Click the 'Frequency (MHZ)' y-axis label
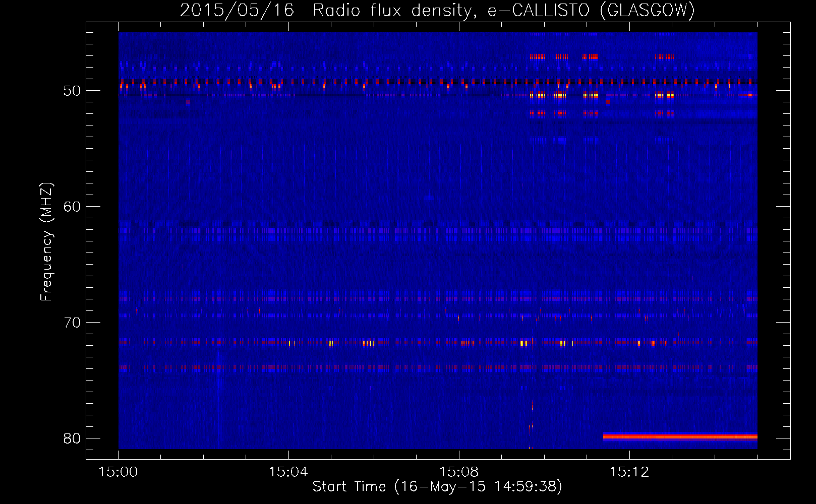Viewport: 816px width, 504px height. pos(46,242)
